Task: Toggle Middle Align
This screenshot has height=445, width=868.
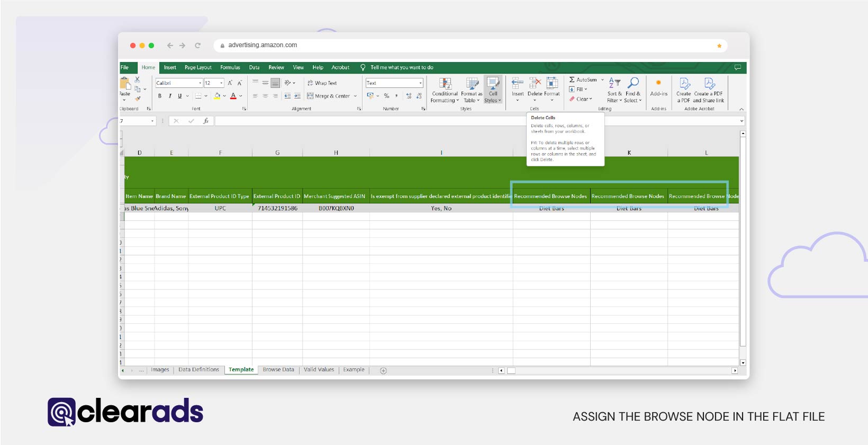Action: pos(265,83)
